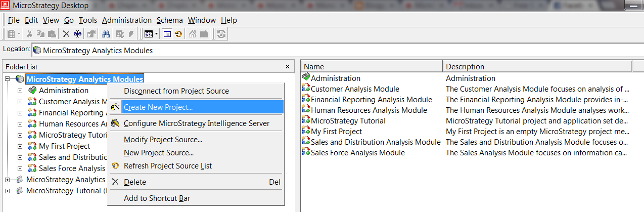
Task: Expand the Financial Reporting tree node
Action: pyautogui.click(x=20, y=113)
